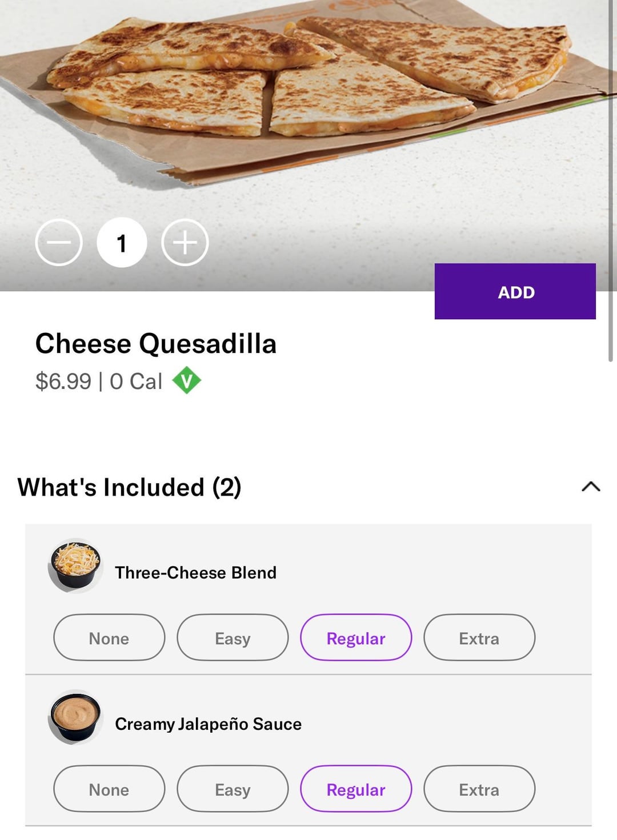This screenshot has width=617, height=840.
Task: Choose Regular for Three-Cheese Blend
Action: pyautogui.click(x=356, y=638)
